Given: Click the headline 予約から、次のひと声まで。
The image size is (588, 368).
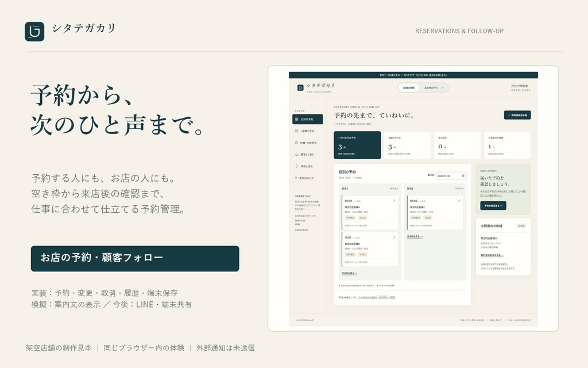Looking at the screenshot, I should [x=117, y=110].
